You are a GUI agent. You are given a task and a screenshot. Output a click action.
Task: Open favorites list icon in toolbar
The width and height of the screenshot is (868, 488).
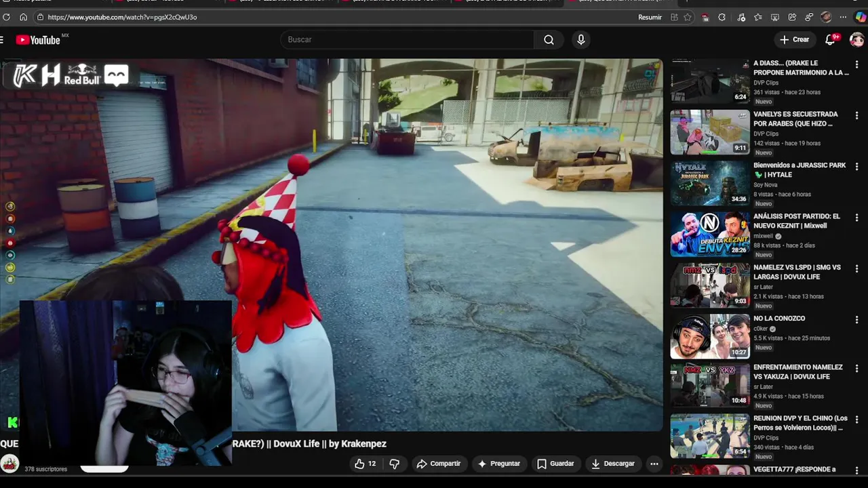tap(758, 17)
